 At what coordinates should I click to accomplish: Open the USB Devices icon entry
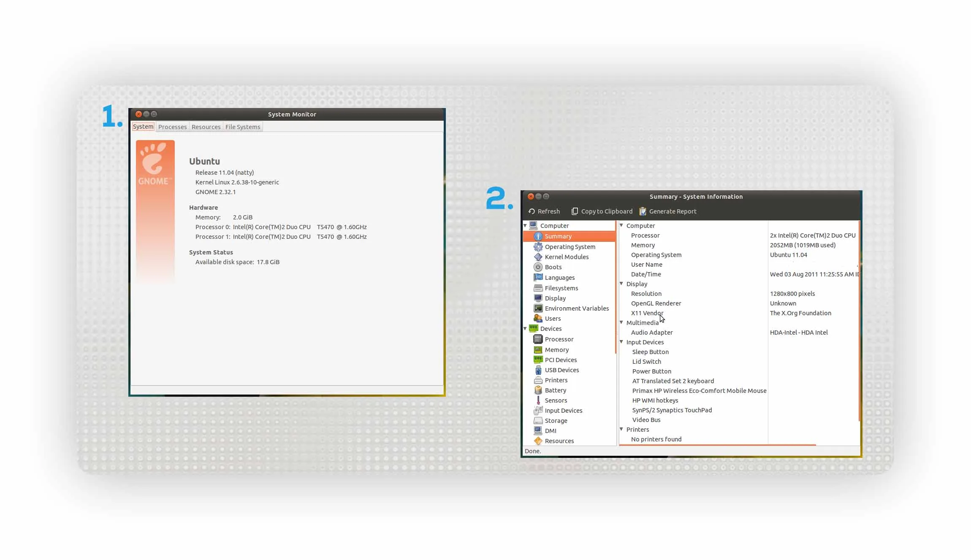(x=538, y=370)
